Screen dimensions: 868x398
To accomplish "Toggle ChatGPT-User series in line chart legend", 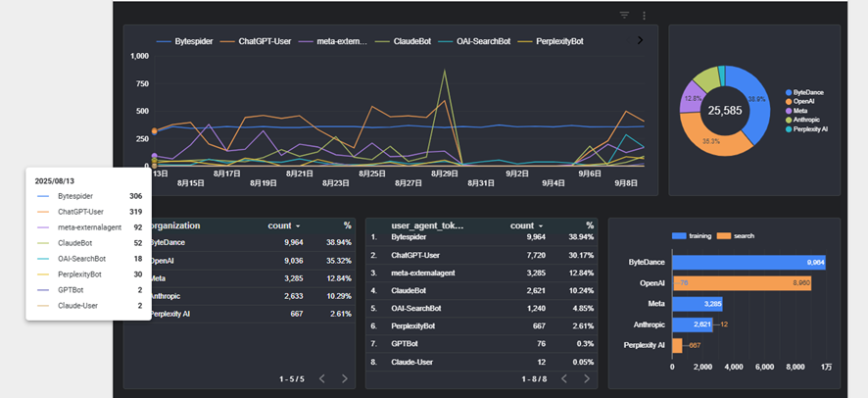I will (x=261, y=41).
